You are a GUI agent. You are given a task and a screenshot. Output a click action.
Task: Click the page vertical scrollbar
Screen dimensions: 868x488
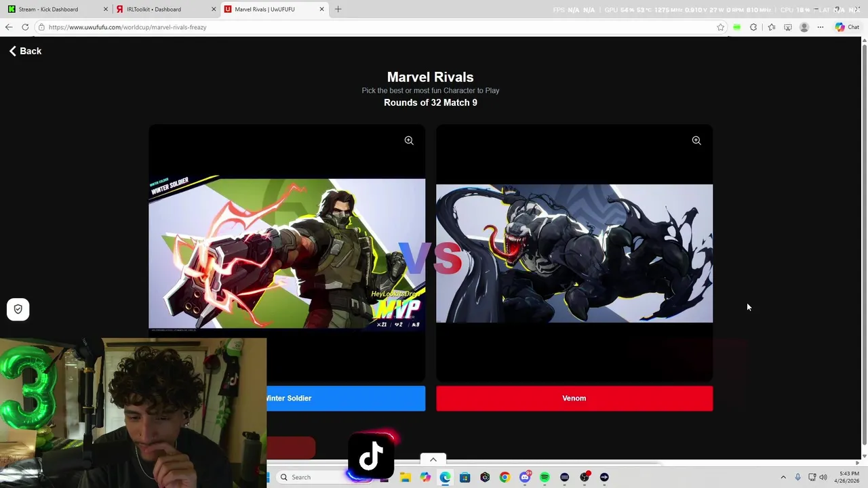864,244
